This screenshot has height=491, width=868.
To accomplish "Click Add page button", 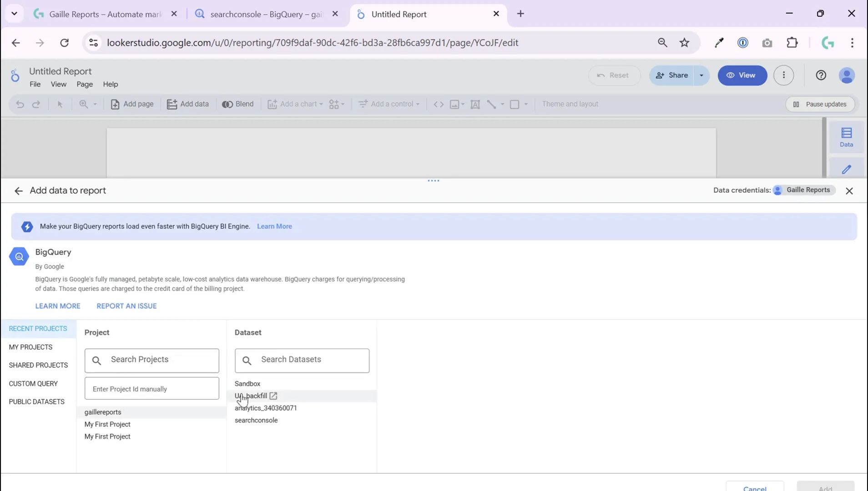I will coord(132,104).
